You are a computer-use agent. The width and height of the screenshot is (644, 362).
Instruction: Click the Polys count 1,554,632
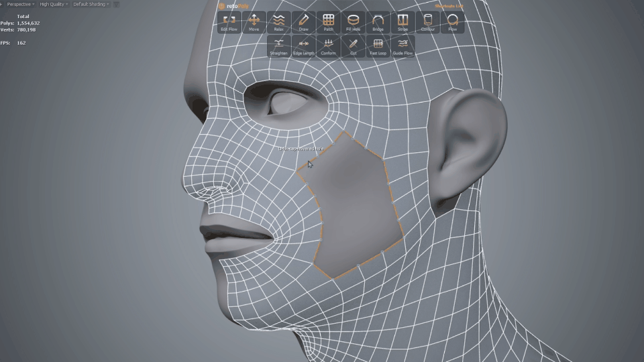[x=28, y=23]
